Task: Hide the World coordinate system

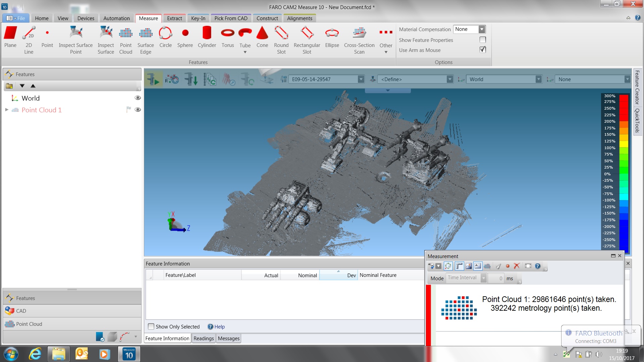Action: click(x=138, y=98)
